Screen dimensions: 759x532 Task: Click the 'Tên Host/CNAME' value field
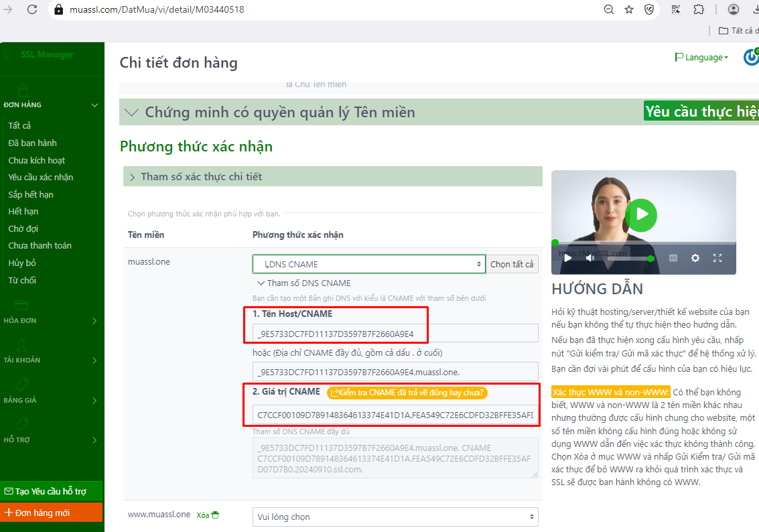tap(395, 334)
